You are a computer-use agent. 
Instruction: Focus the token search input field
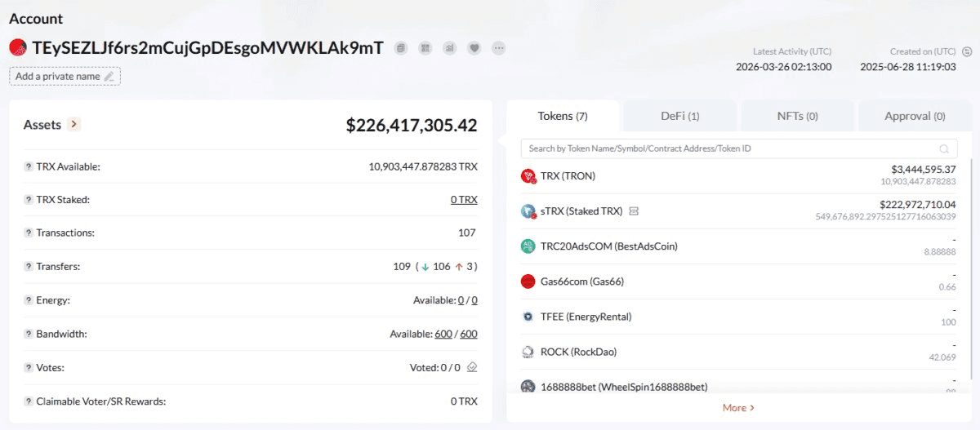[727, 149]
